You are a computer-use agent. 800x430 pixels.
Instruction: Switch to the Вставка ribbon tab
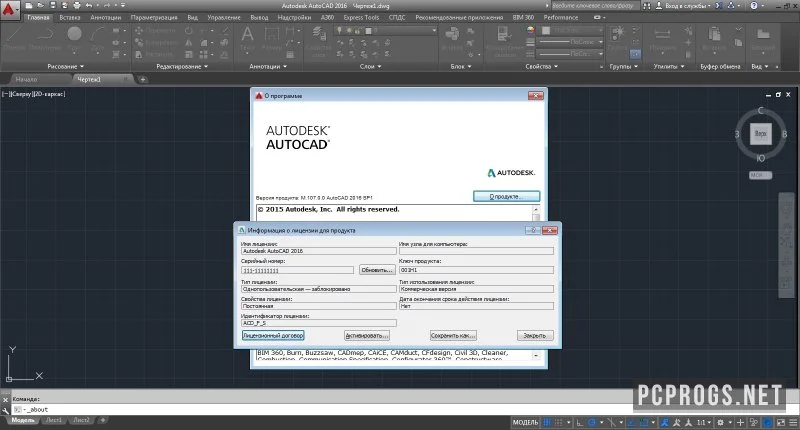pyautogui.click(x=70, y=17)
